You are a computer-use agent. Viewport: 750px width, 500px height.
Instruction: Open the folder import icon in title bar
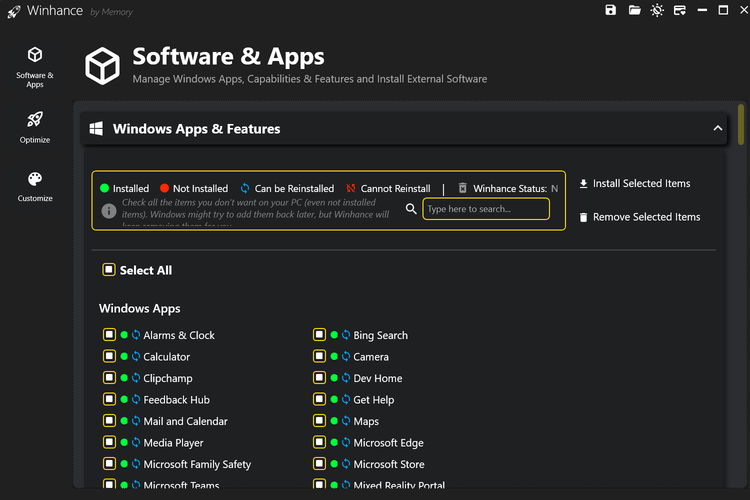634,10
